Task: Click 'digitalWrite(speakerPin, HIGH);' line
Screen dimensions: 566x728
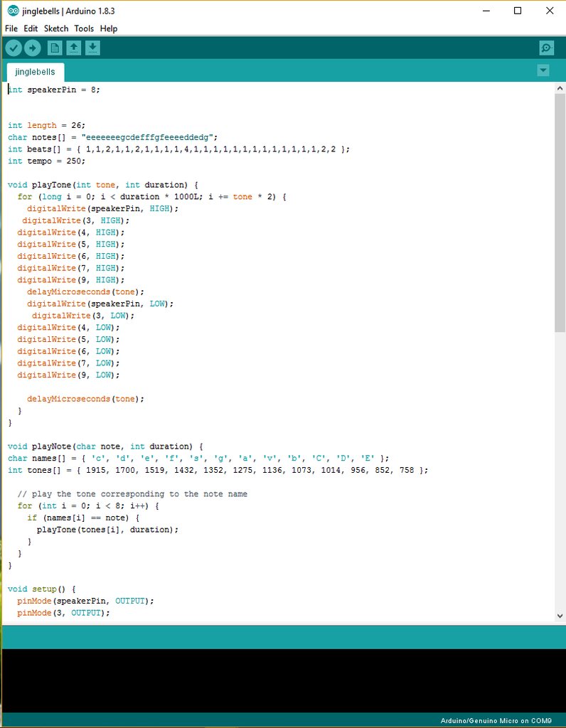Action: pos(102,208)
